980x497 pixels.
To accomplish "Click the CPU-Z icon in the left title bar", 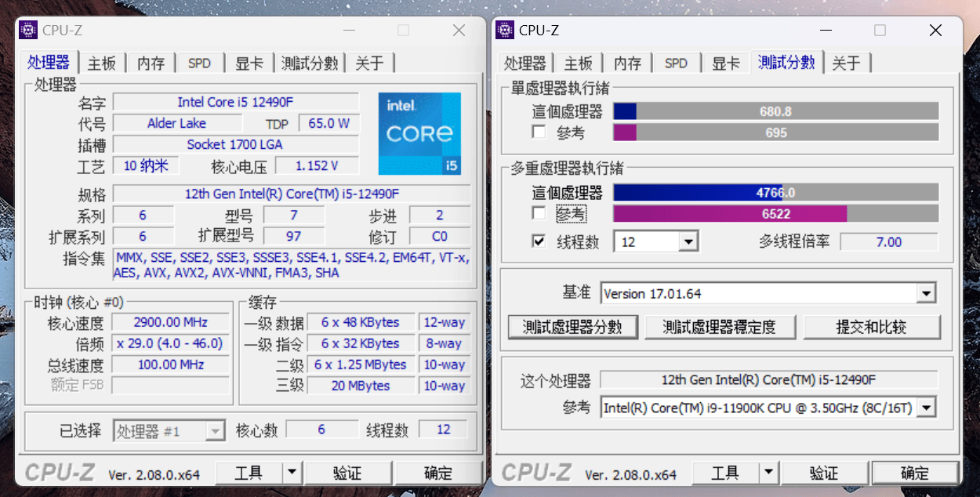I will pyautogui.click(x=27, y=30).
